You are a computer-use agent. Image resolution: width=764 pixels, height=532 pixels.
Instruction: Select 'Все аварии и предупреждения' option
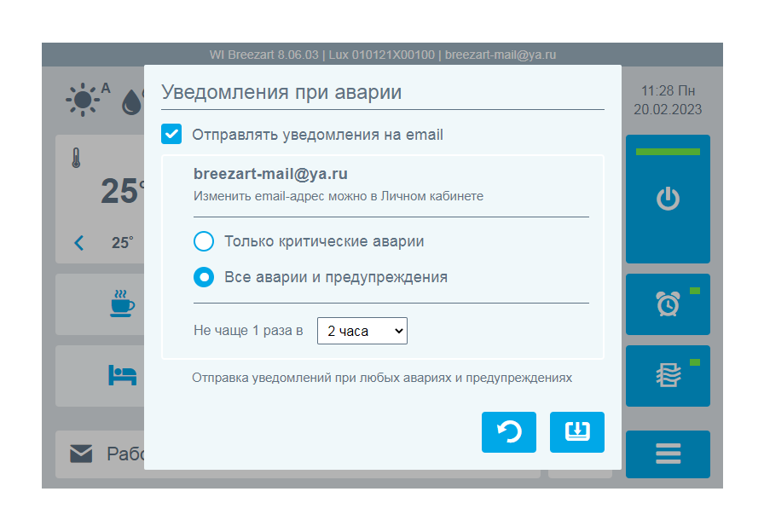(204, 277)
